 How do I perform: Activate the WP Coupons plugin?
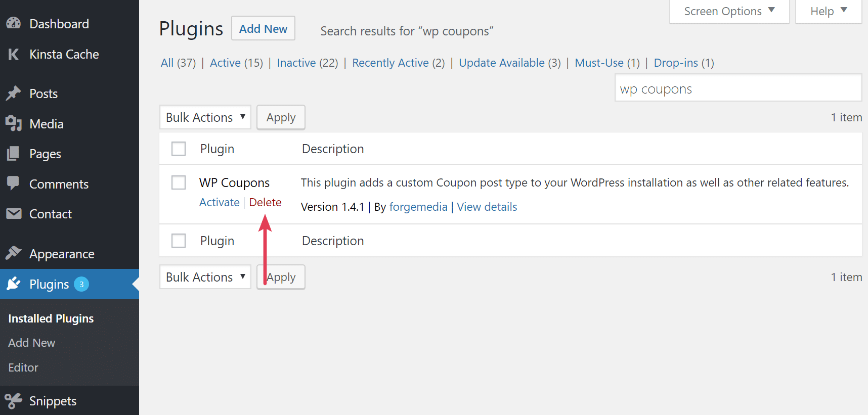(220, 202)
